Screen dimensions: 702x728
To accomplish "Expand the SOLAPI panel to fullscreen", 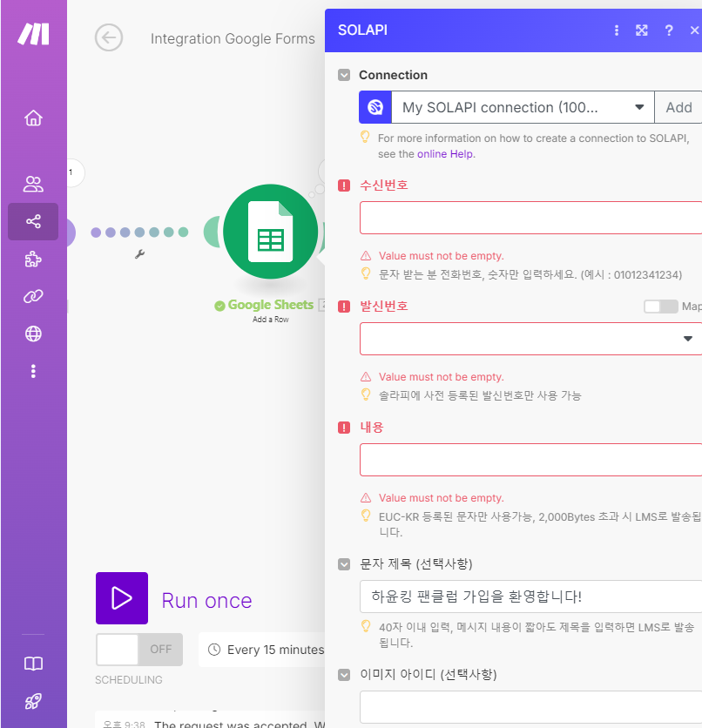I will tap(642, 30).
